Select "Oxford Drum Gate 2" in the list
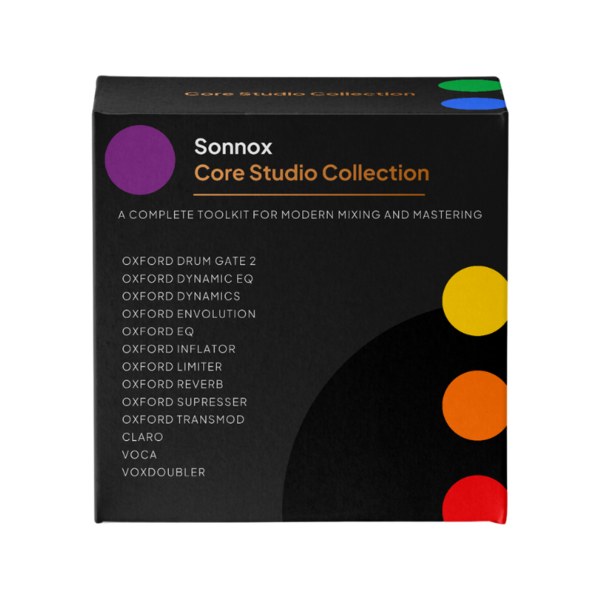This screenshot has height=600, width=600. point(189,261)
